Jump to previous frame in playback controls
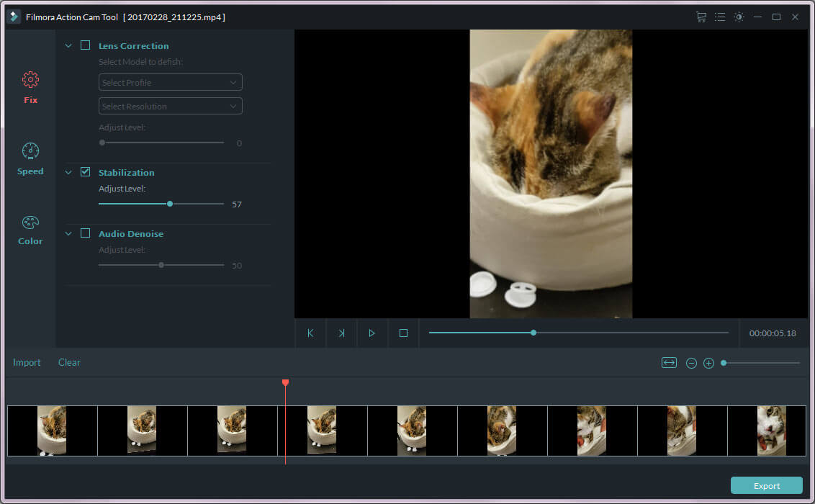This screenshot has width=815, height=504. (310, 333)
